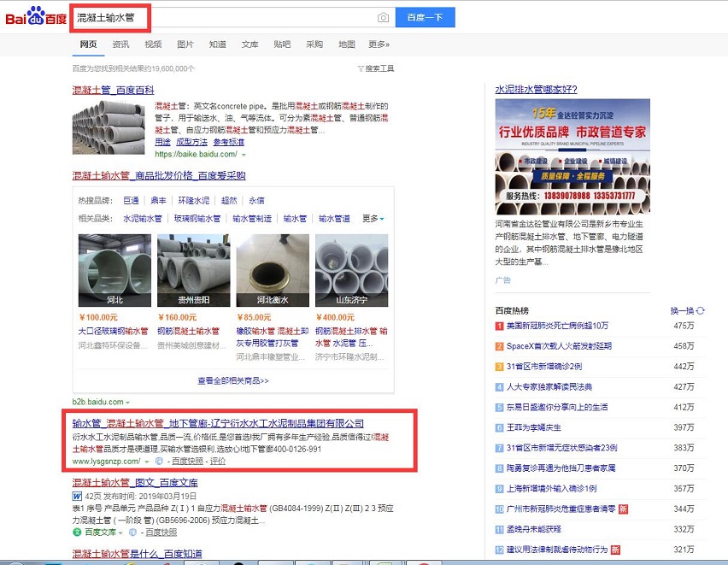Click the Word document icon

(77, 497)
